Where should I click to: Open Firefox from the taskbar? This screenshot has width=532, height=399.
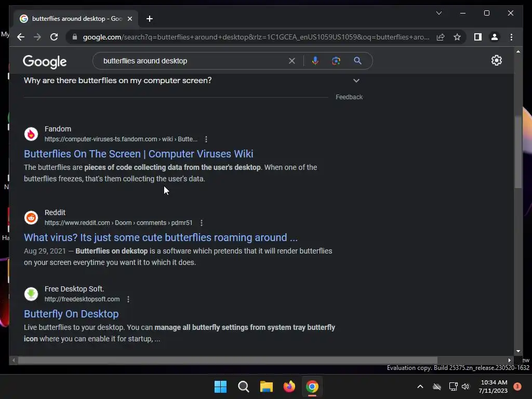[289, 387]
